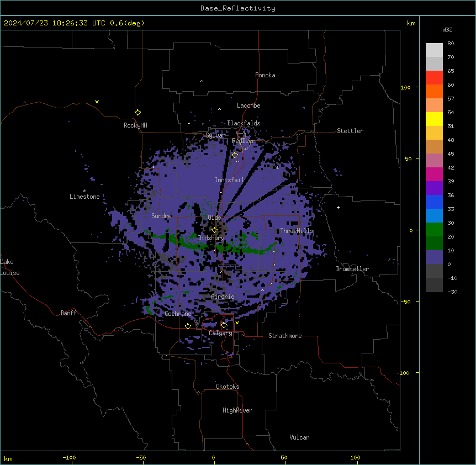The width and height of the screenshot is (476, 465).
Task: Click the Lake Louise label
Action: [x=10, y=267]
